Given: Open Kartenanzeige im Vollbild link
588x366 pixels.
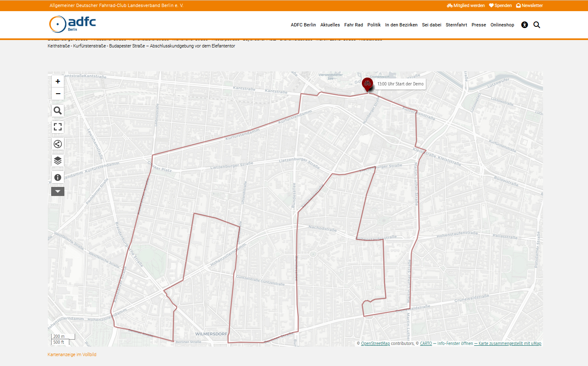Looking at the screenshot, I should [72, 354].
